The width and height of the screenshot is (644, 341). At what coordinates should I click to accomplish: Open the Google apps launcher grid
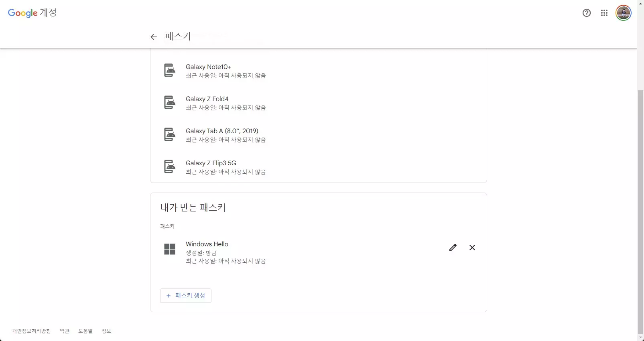604,13
